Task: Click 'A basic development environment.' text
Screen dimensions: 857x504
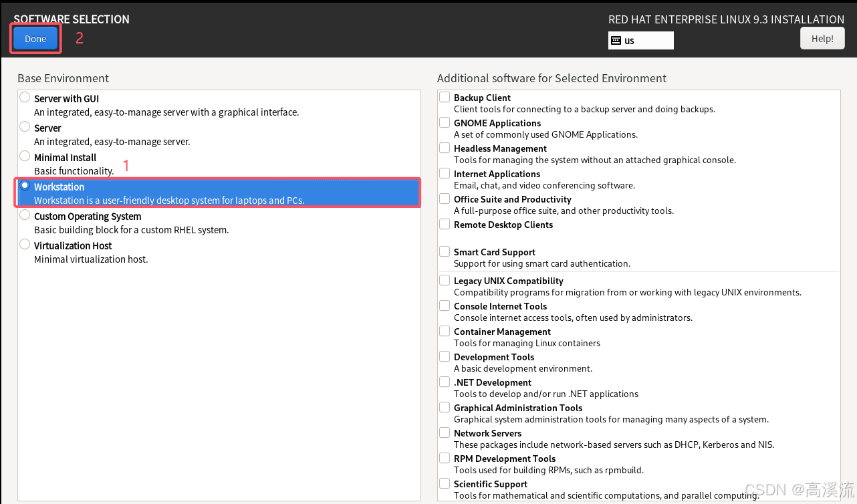Action: coord(523,369)
